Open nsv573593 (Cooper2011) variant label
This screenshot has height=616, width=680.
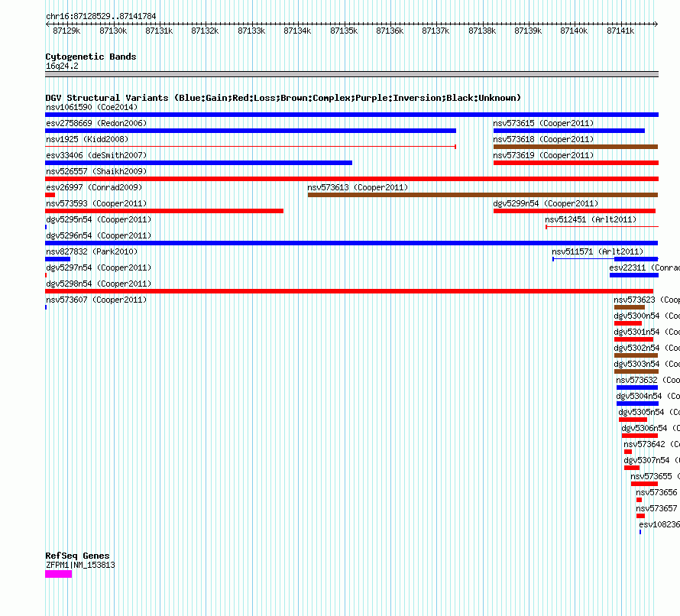96,203
